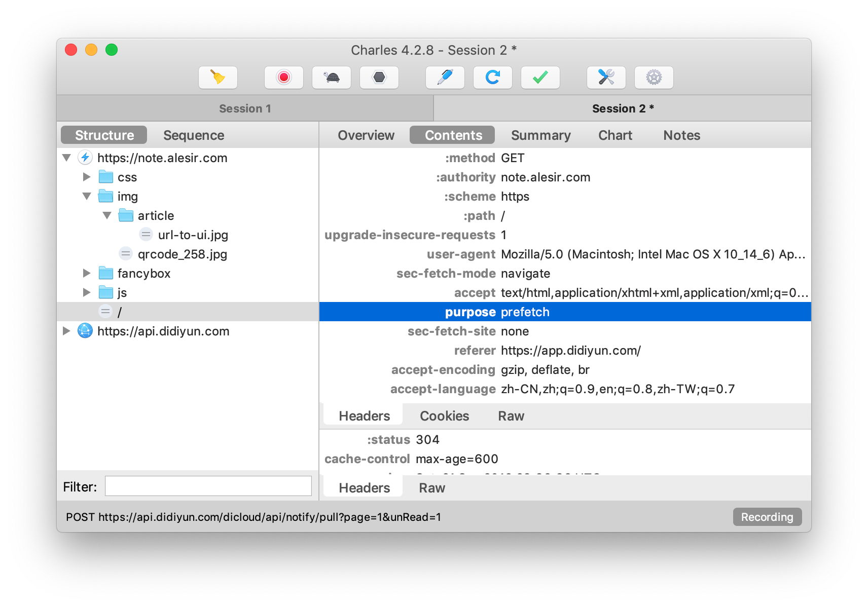The width and height of the screenshot is (868, 607).
Task: Collapse the https://note.alesir.com host
Action: click(66, 158)
